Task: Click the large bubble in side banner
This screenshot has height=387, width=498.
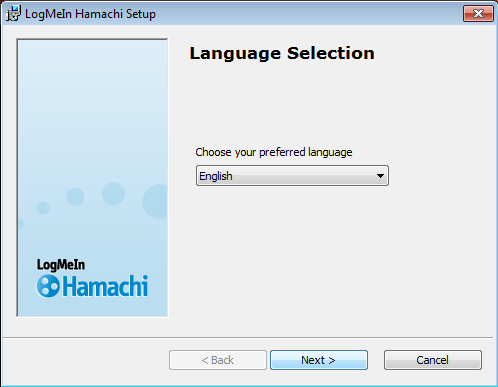Action: (x=113, y=194)
